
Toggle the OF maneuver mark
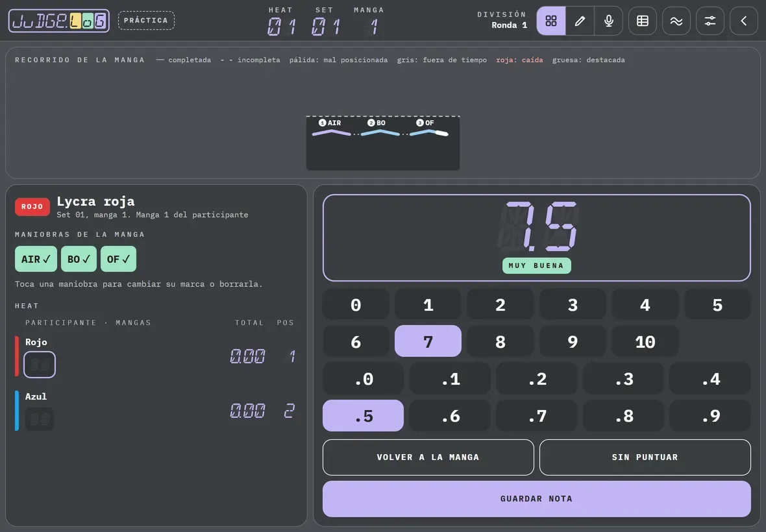[118, 259]
